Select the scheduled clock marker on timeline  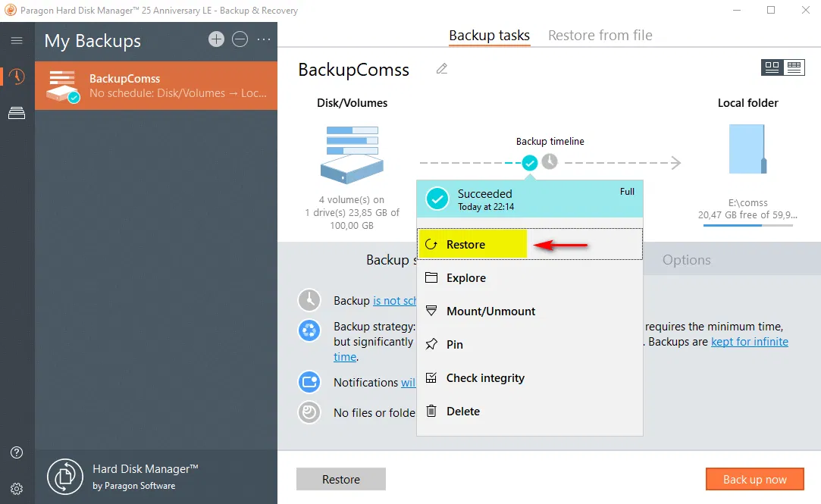(550, 161)
